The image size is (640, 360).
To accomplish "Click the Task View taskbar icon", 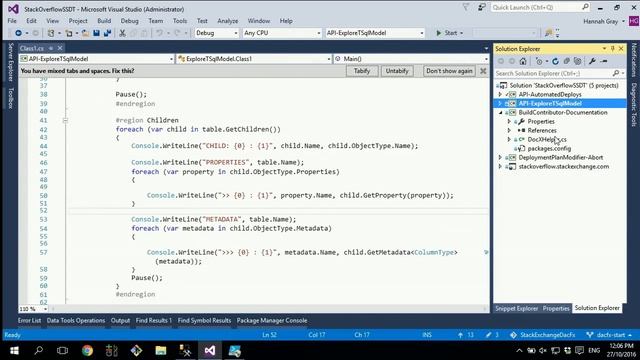I will point(62,351).
